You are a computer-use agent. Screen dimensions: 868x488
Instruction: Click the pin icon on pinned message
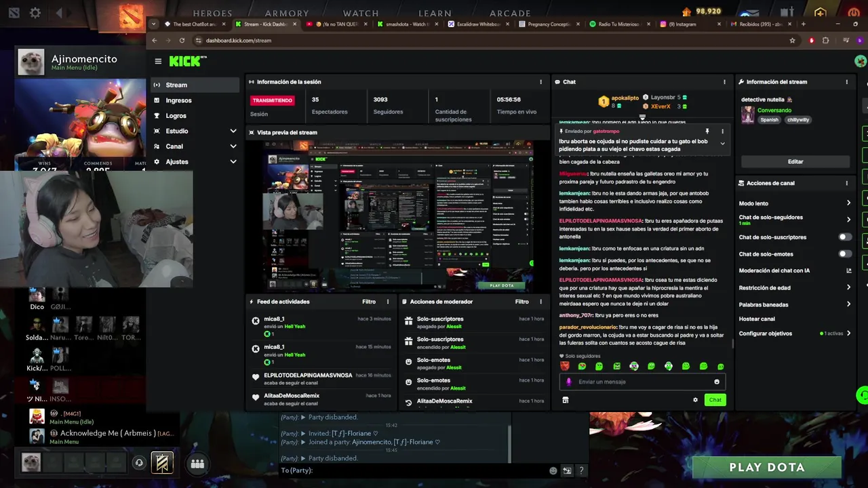coord(707,131)
